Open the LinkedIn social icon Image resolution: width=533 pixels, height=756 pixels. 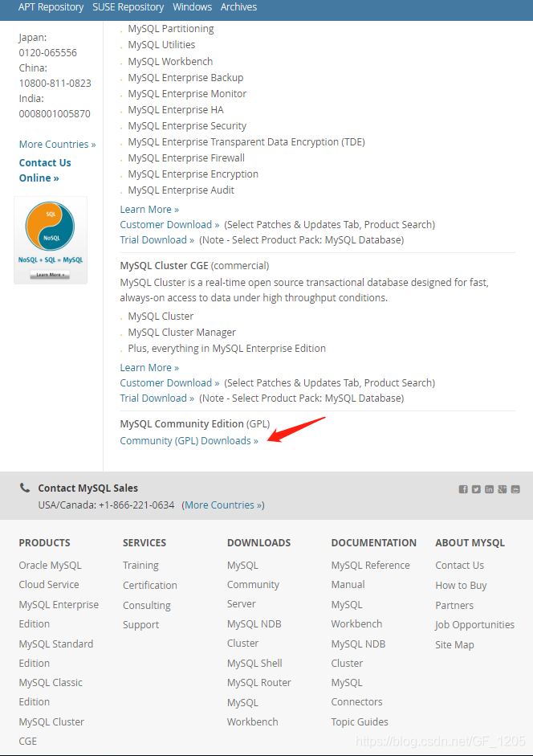(x=489, y=489)
